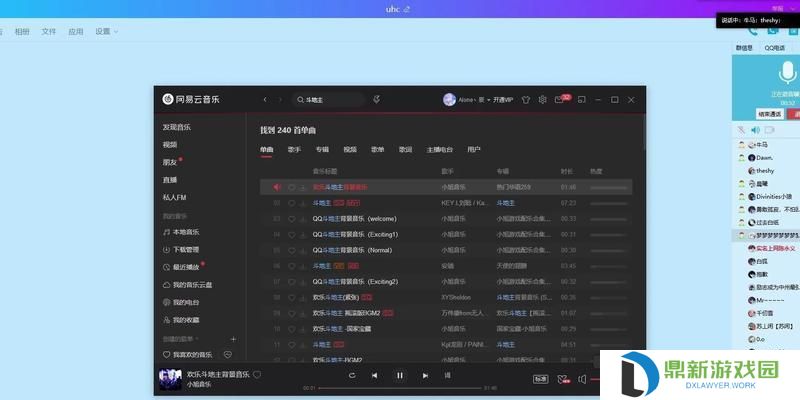Switch to the 歌单 tab

tap(378, 149)
